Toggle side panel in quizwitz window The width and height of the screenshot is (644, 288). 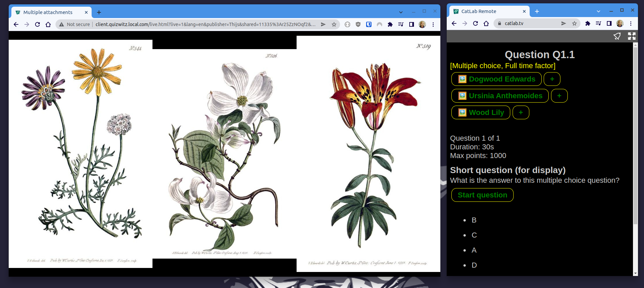click(x=412, y=24)
